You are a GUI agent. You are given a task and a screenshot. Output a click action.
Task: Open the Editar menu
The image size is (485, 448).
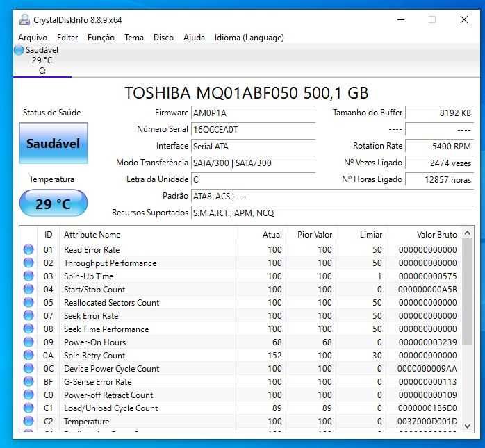tap(67, 38)
